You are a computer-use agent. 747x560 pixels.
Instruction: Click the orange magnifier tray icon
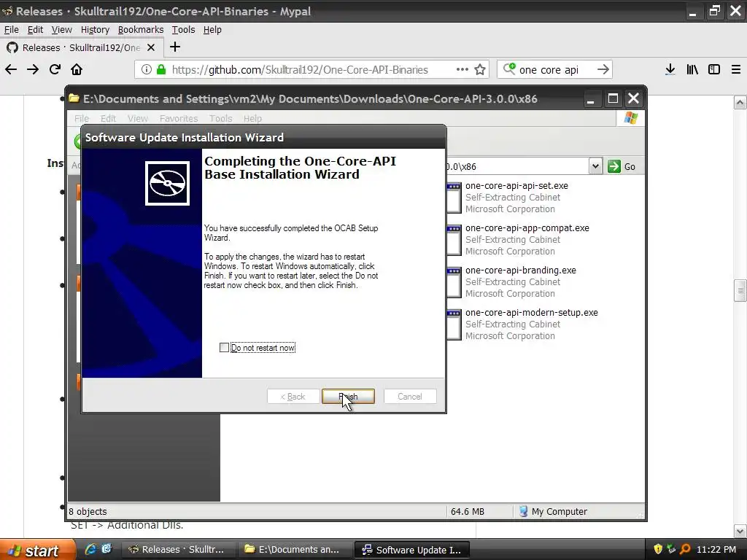pyautogui.click(x=685, y=549)
